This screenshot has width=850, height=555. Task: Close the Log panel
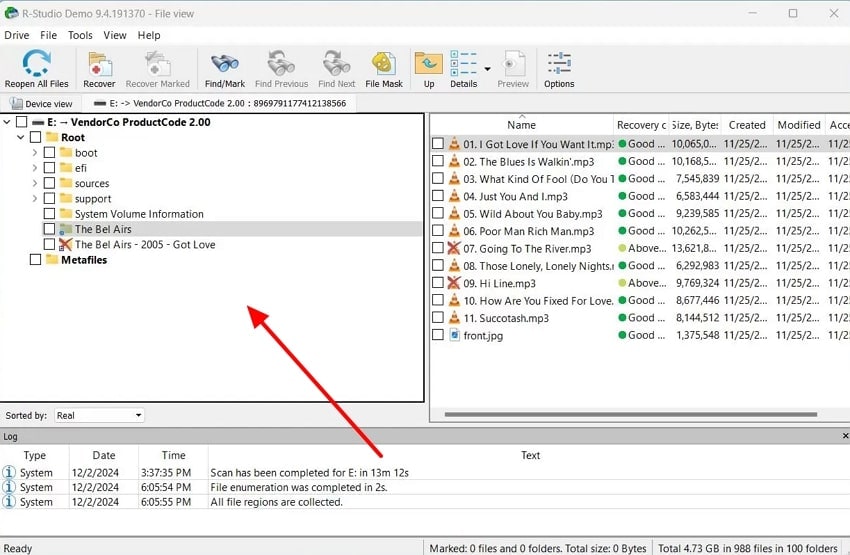click(x=845, y=436)
